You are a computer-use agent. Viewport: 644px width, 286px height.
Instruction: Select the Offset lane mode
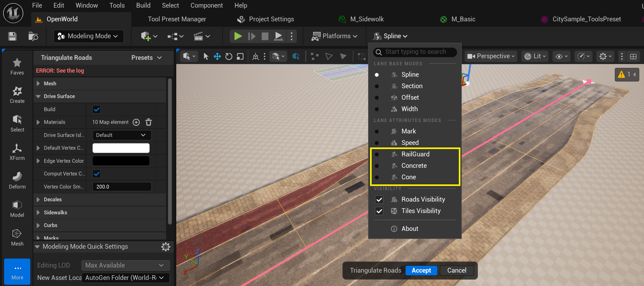415,97
